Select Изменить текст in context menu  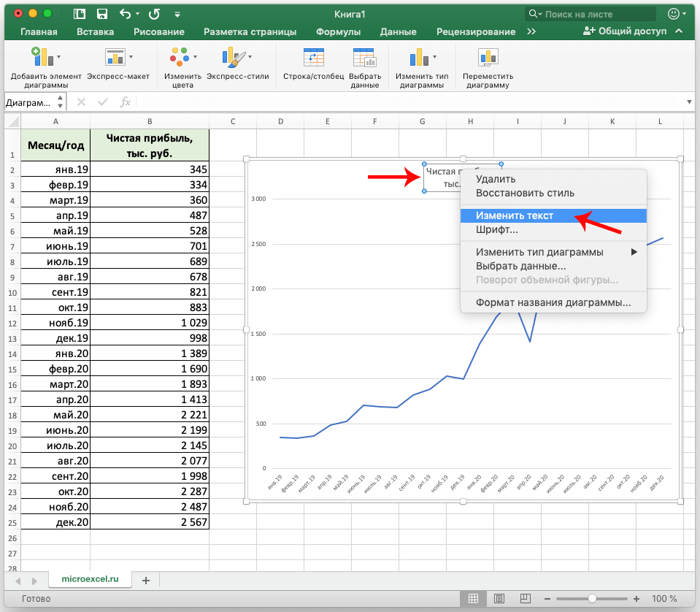553,215
